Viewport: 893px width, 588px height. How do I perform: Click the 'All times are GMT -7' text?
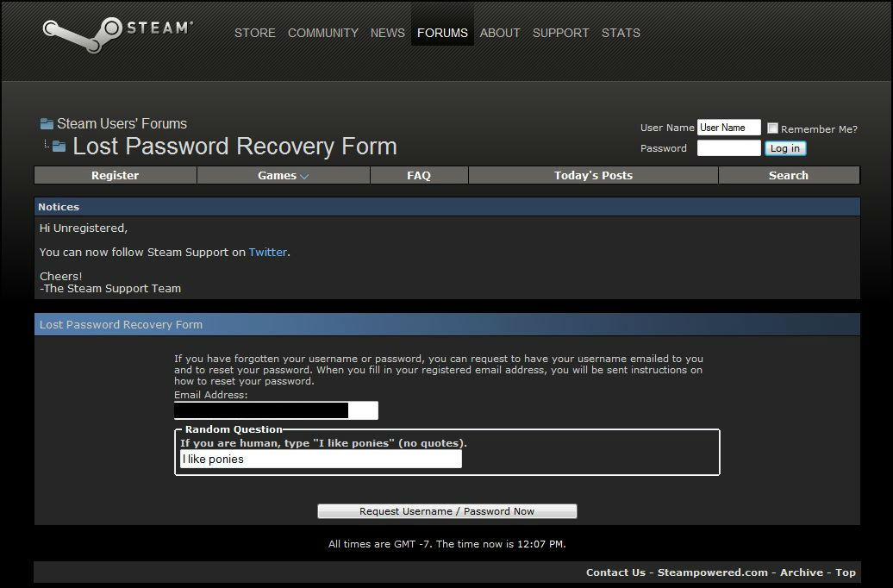(379, 544)
